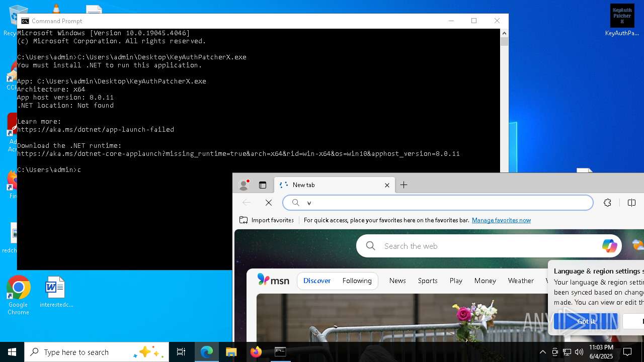The height and width of the screenshot is (362, 644).
Task: Open Weather section on MSN
Action: coord(521,281)
